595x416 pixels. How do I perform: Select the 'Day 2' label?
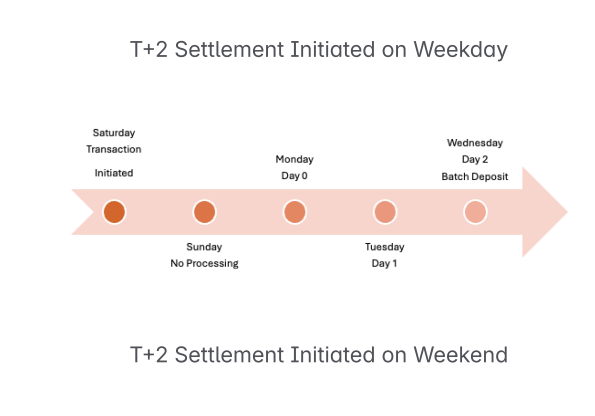pyautogui.click(x=475, y=159)
